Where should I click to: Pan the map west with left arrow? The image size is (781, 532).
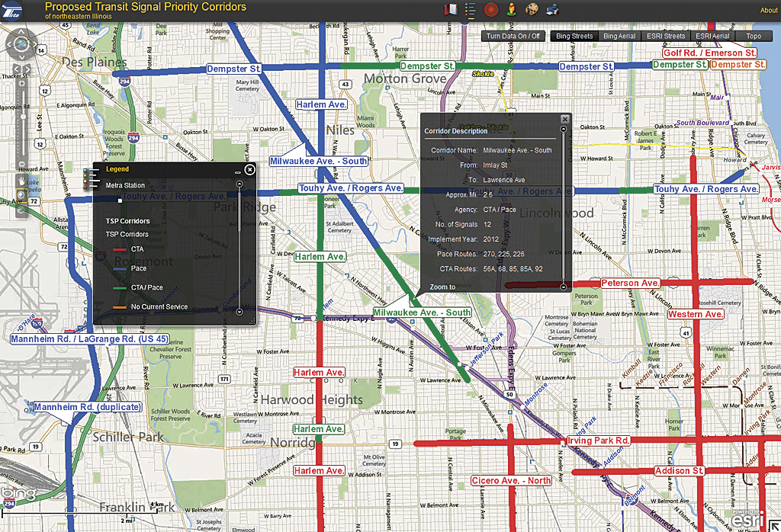(x=9, y=44)
